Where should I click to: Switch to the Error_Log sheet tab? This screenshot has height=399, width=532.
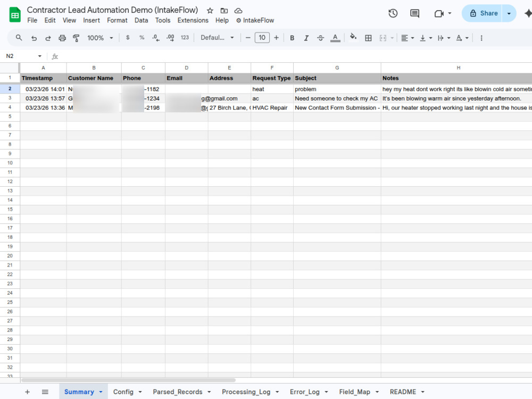pyautogui.click(x=305, y=392)
